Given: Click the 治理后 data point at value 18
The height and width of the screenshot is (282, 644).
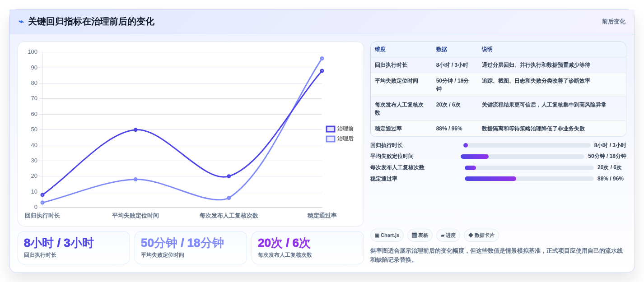Looking at the screenshot, I should (135, 179).
